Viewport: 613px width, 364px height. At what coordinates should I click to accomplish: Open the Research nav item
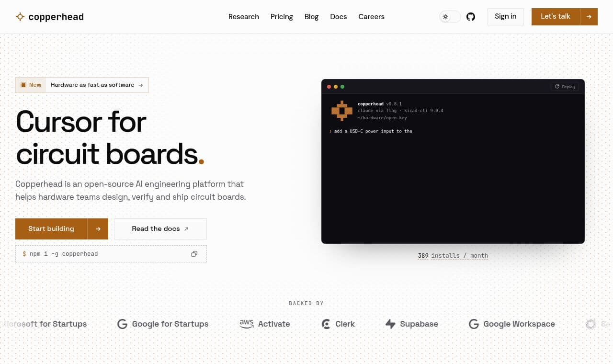tap(244, 17)
